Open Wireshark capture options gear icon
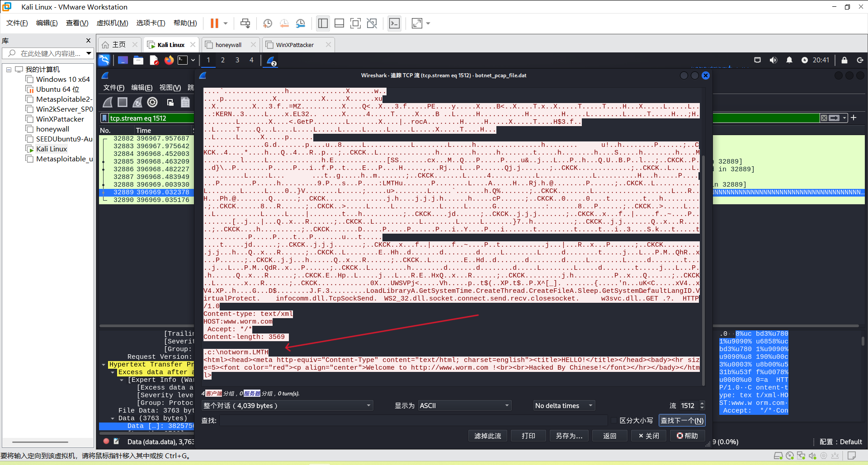This screenshot has height=465, width=868. click(153, 103)
